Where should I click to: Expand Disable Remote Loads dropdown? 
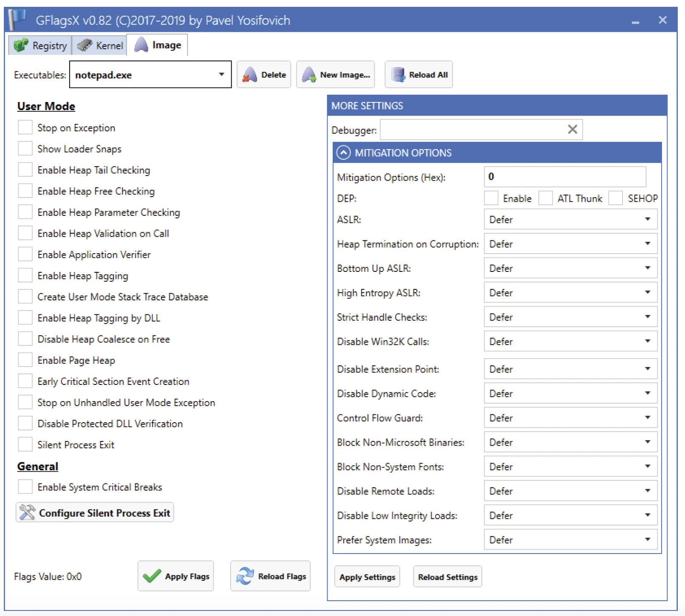click(571, 491)
